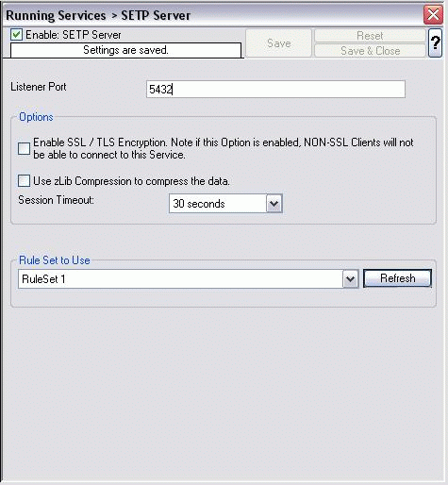Click the Session Timeout label
Image resolution: width=448 pixels, height=485 pixels.
(56, 200)
